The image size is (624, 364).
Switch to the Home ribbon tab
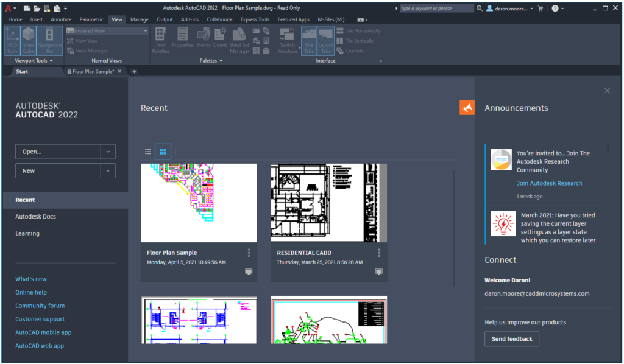[x=15, y=19]
